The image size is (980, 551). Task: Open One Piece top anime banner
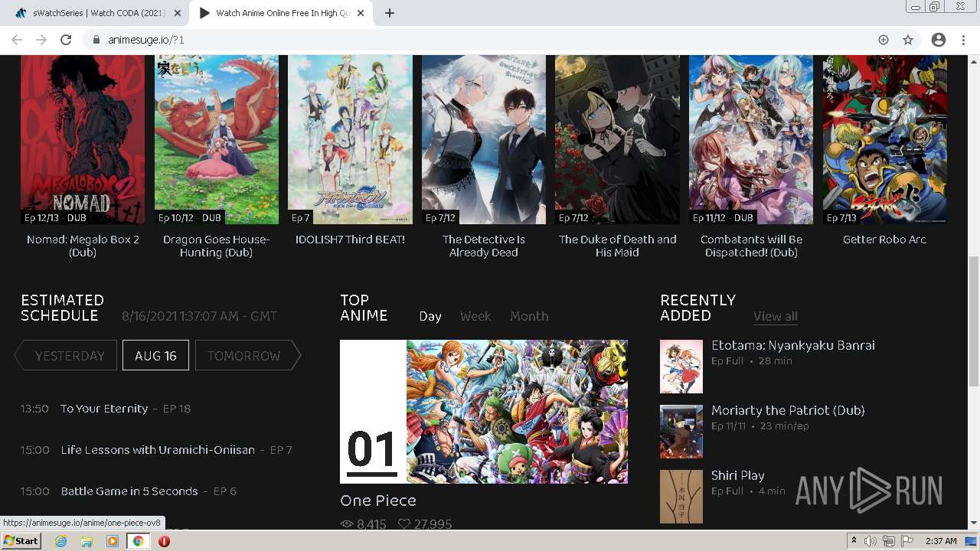484,412
